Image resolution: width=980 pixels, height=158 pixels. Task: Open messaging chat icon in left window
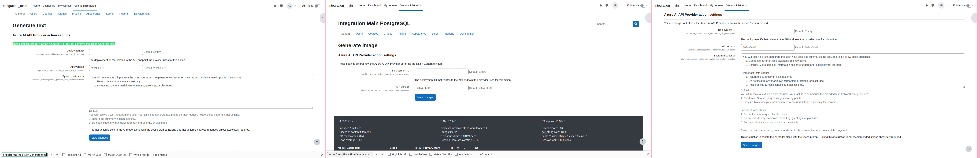(281, 6)
